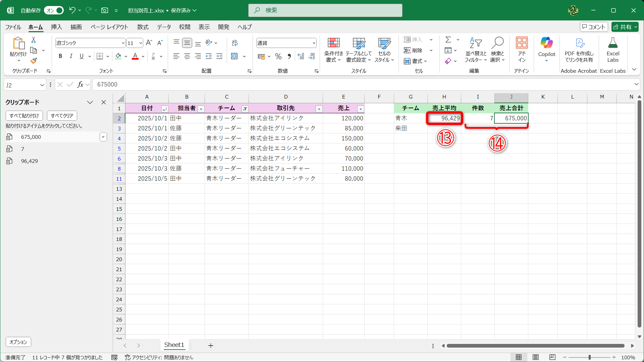Click the Format Painter brush icon
644x362 pixels.
coord(34,61)
